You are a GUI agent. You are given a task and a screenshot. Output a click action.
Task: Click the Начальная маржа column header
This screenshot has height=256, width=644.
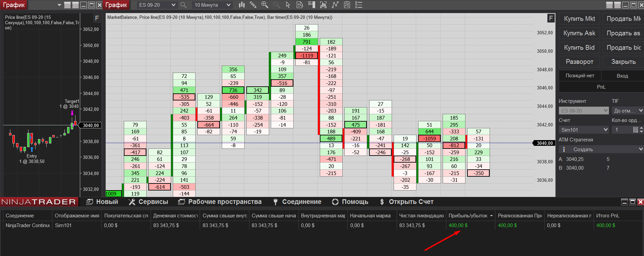372,216
